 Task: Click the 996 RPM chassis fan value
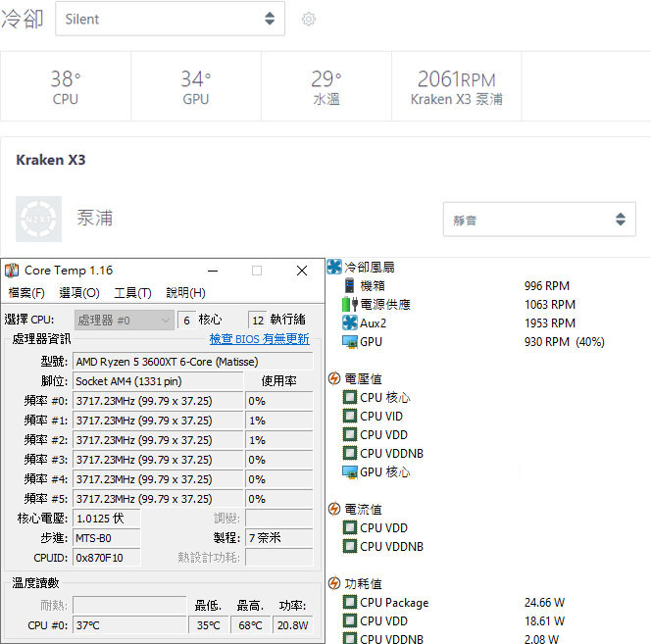click(547, 285)
